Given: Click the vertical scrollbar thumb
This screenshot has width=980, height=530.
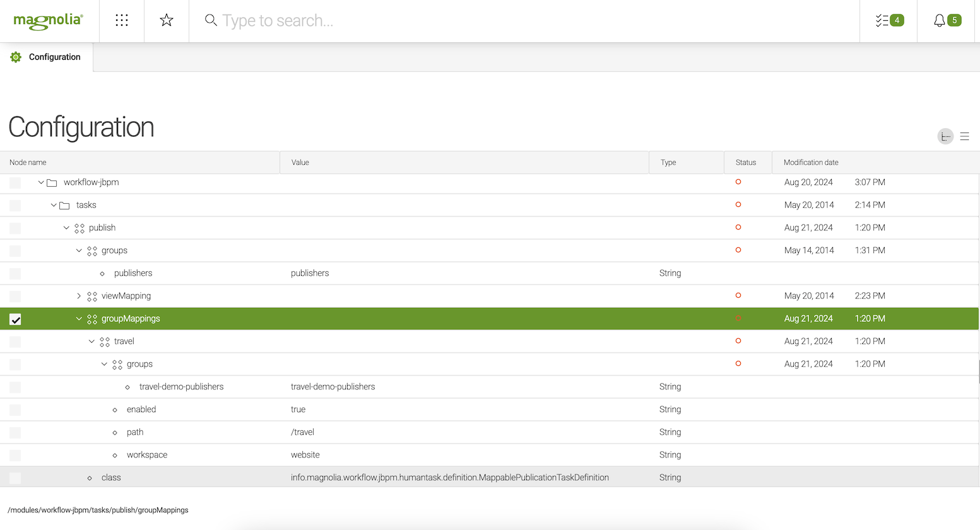Looking at the screenshot, I should point(978,372).
